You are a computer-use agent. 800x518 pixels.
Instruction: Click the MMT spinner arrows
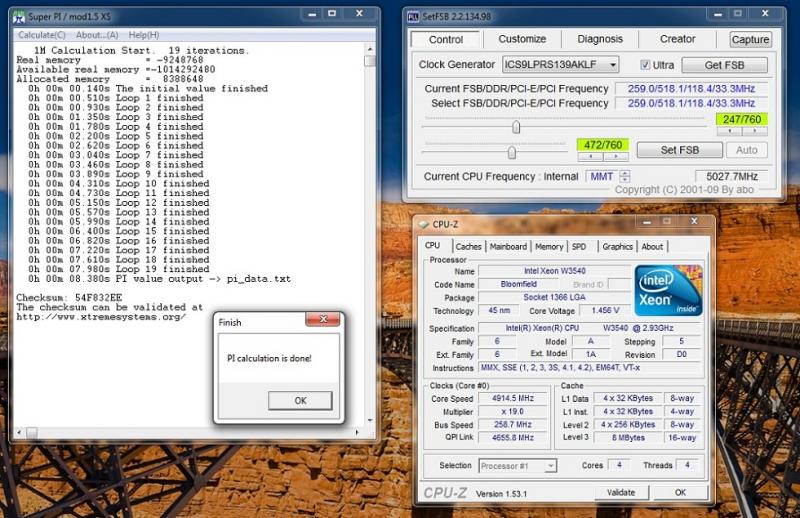(x=624, y=177)
